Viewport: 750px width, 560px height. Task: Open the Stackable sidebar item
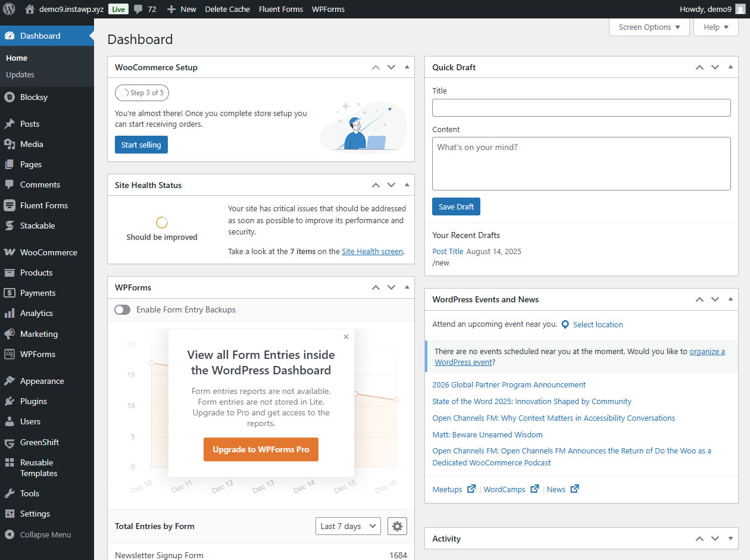(x=37, y=226)
